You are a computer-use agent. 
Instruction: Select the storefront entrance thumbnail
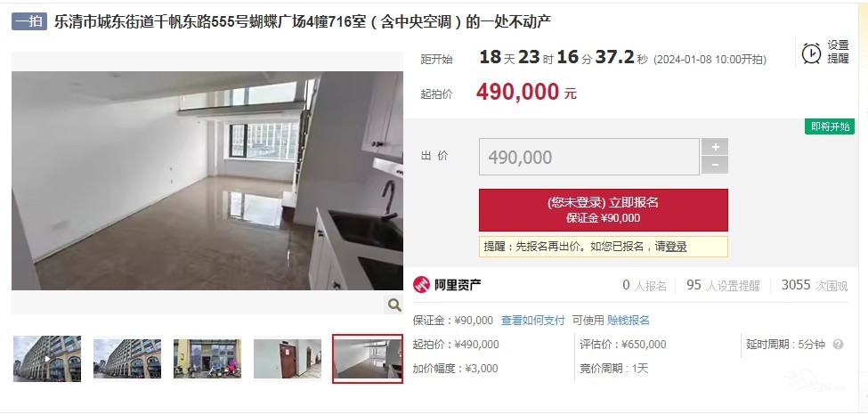pyautogui.click(x=207, y=359)
